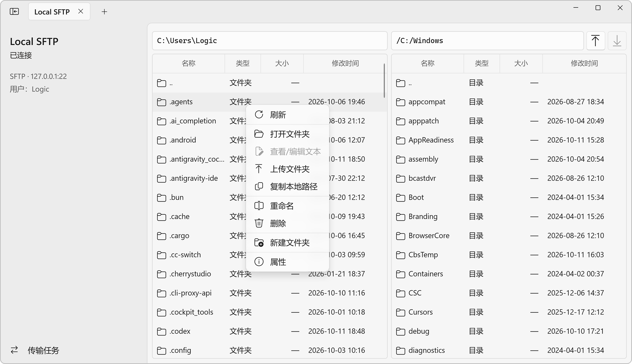Click the upload arrow button

(596, 41)
